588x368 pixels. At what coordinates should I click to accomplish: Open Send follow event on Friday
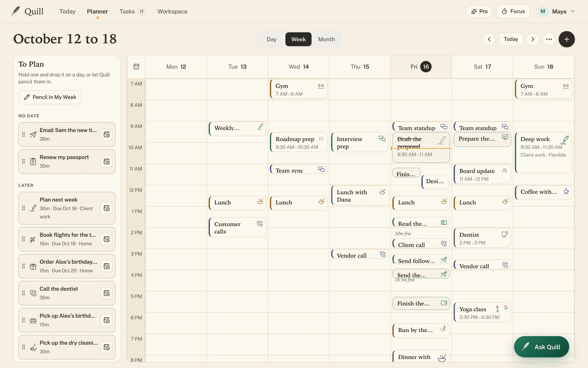(421, 260)
